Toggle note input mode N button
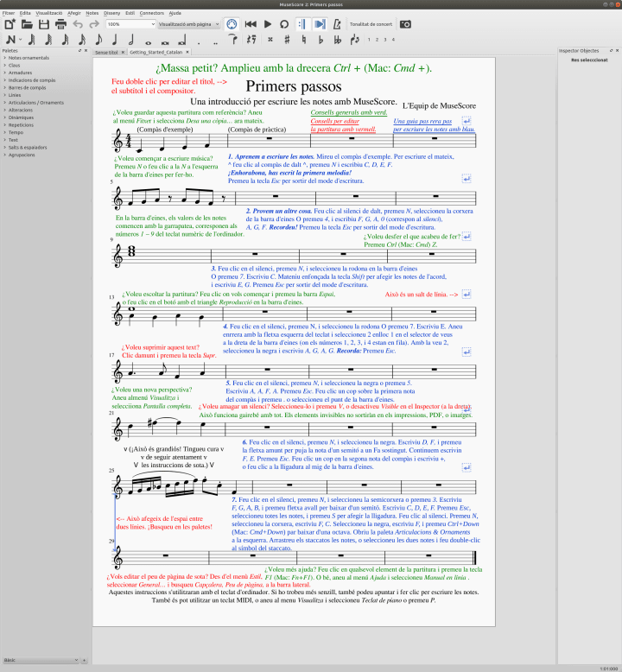Viewport: 622px width, 672px height. coord(10,40)
